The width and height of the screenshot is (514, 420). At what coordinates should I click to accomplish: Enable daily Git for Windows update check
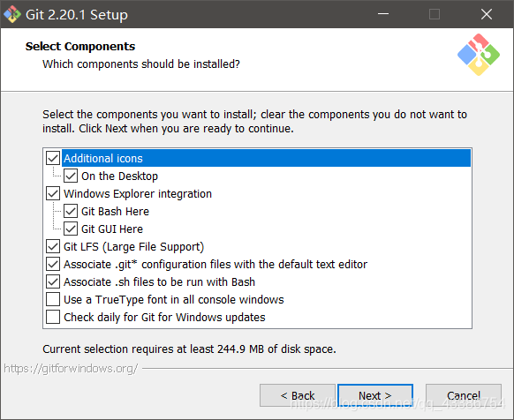coord(53,318)
